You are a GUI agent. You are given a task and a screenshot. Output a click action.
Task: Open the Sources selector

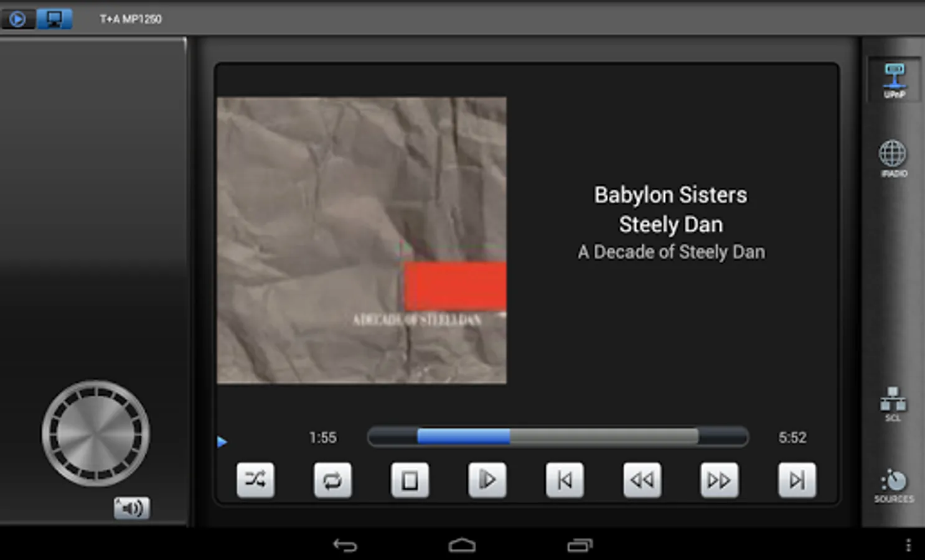[x=894, y=485]
